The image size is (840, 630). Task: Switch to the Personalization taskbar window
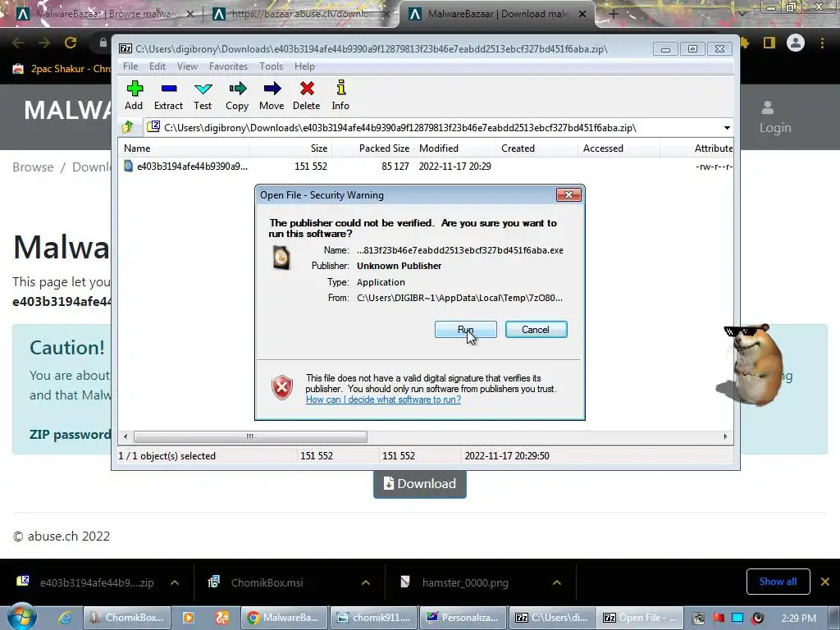tap(464, 618)
